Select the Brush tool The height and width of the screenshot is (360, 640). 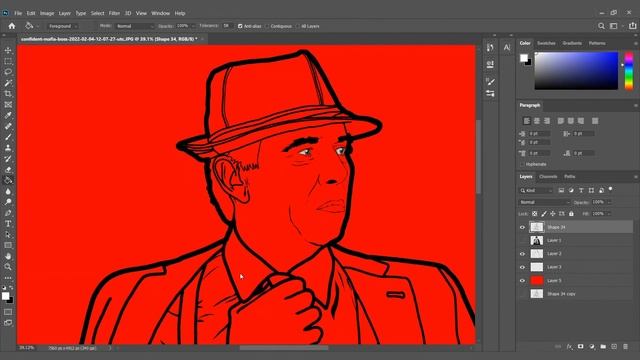point(8,137)
